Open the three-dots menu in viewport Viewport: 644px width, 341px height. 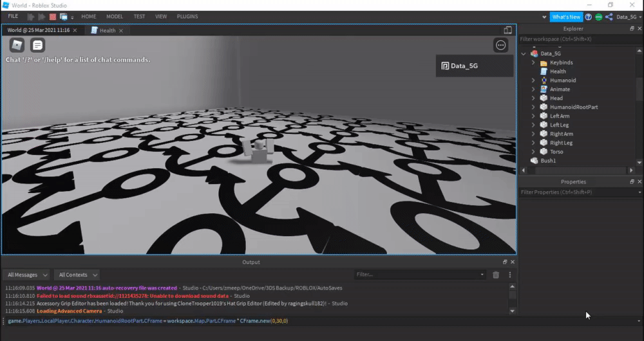pyautogui.click(x=500, y=45)
